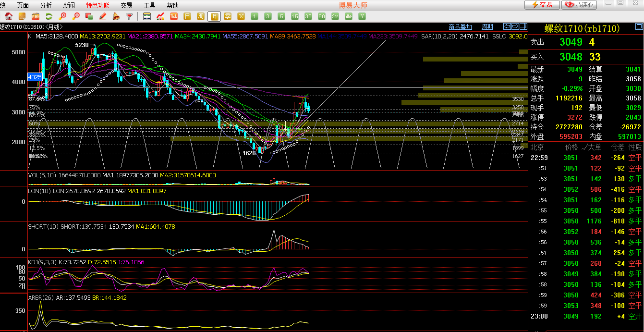Switch to the Tick chart
644x332 pixels.
pos(174,16)
